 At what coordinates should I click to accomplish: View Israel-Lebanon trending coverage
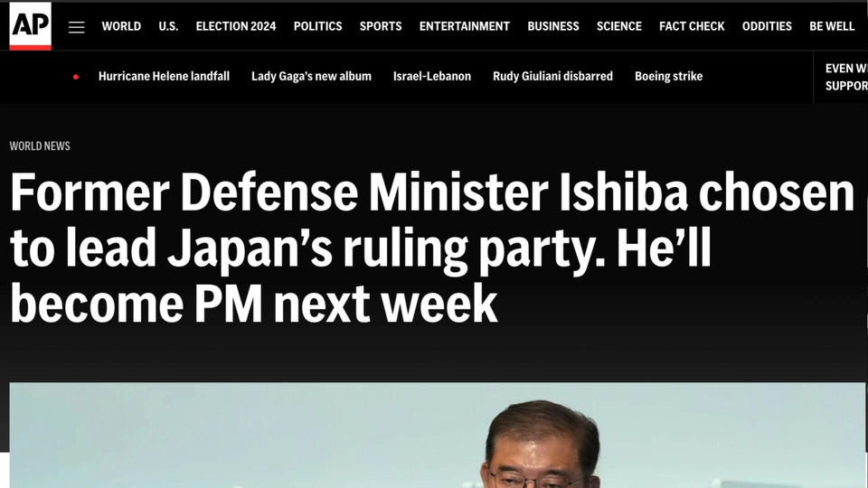point(432,76)
